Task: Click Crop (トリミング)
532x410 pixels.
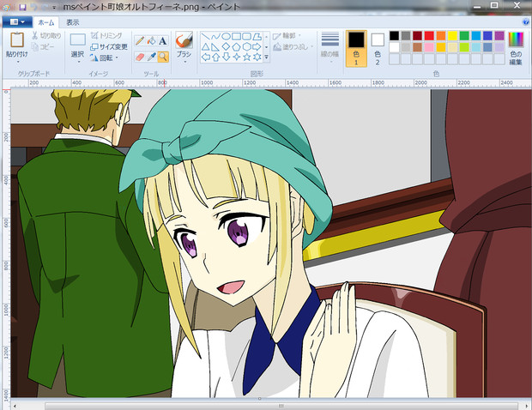Action: point(106,35)
